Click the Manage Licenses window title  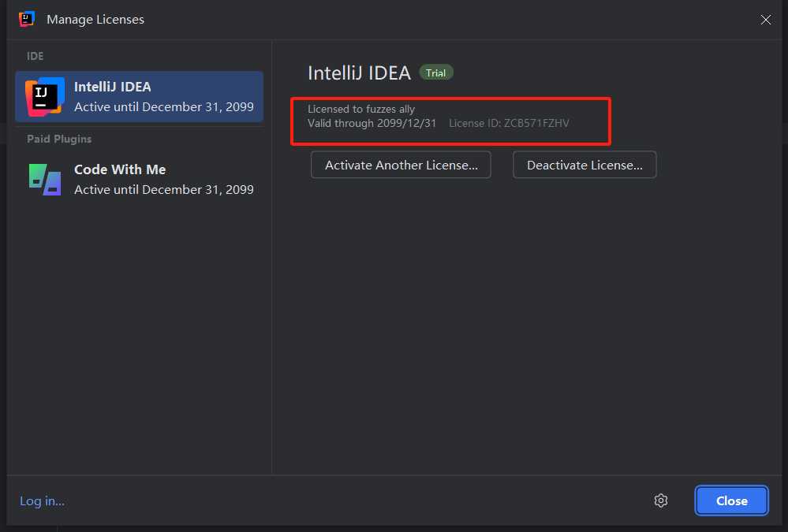[95, 20]
